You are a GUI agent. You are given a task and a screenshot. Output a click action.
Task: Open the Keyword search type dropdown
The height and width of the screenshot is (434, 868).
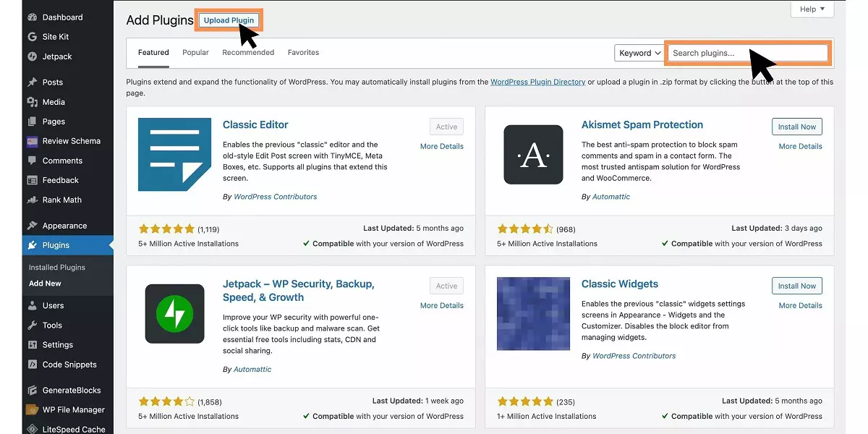[x=639, y=53]
